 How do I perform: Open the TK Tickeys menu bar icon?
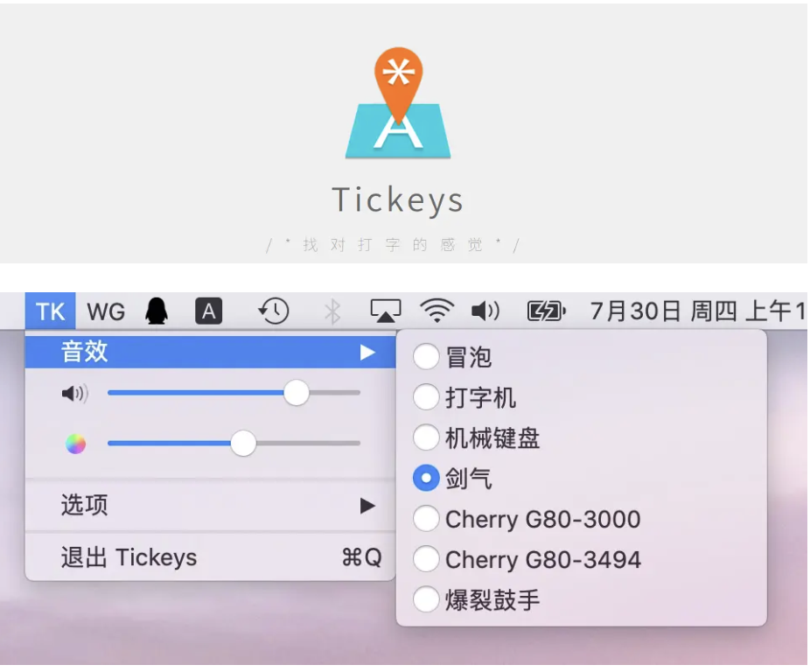(50, 311)
